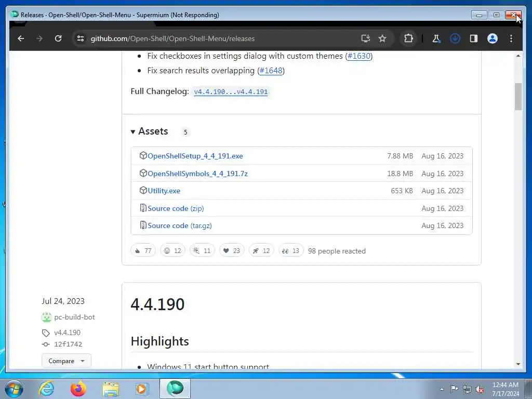Download OpenShellSetup_4_4_191.exe
Image resolution: width=532 pixels, height=399 pixels.
195,156
